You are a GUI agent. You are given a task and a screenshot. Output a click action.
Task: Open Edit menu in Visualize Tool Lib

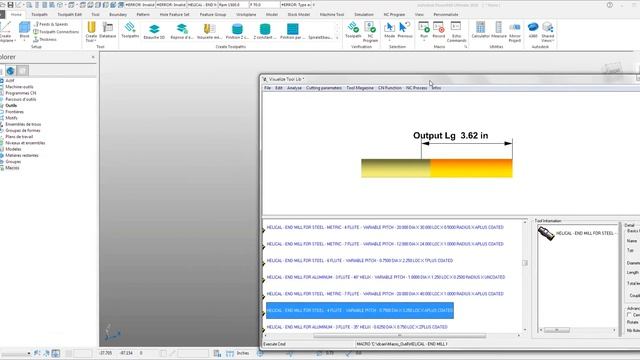click(x=279, y=88)
